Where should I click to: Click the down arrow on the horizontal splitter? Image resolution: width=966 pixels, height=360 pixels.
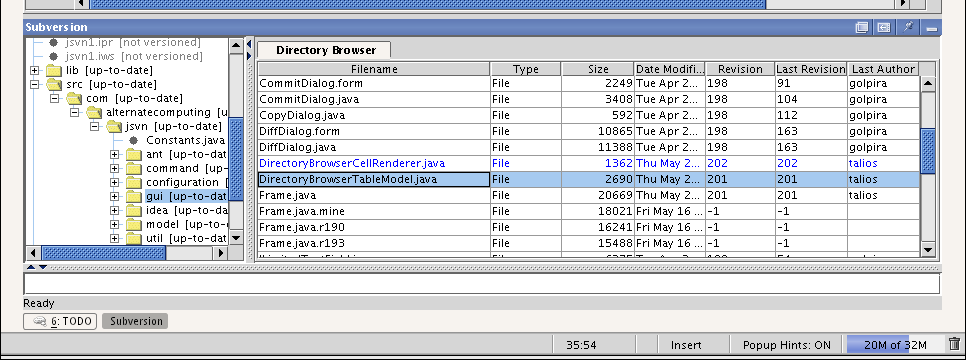[x=43, y=267]
